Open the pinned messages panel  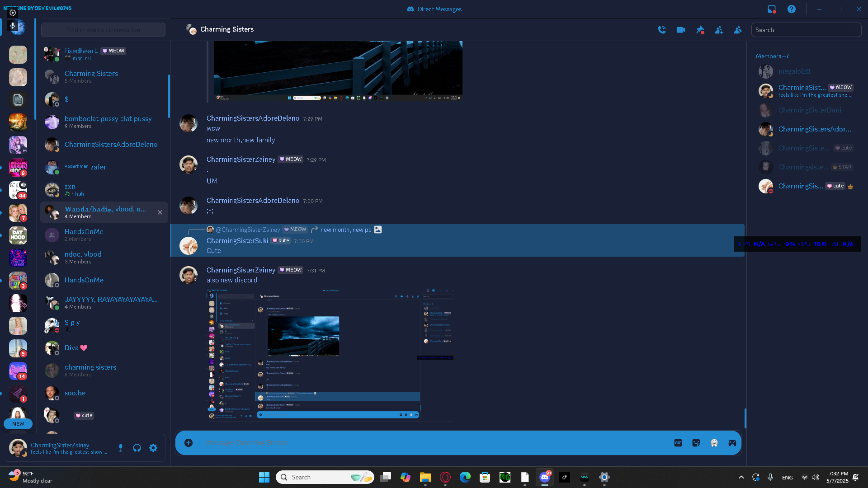700,30
